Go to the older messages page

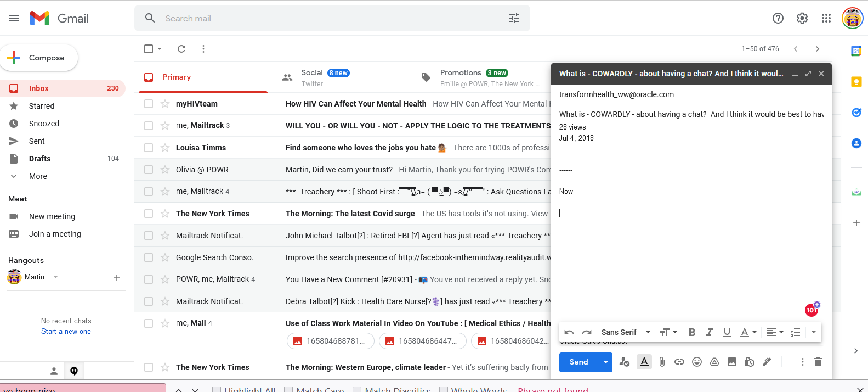coord(818,49)
